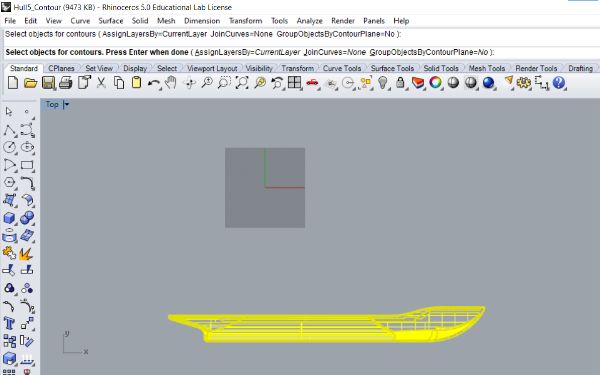Click the blue Render sphere icon

point(488,83)
